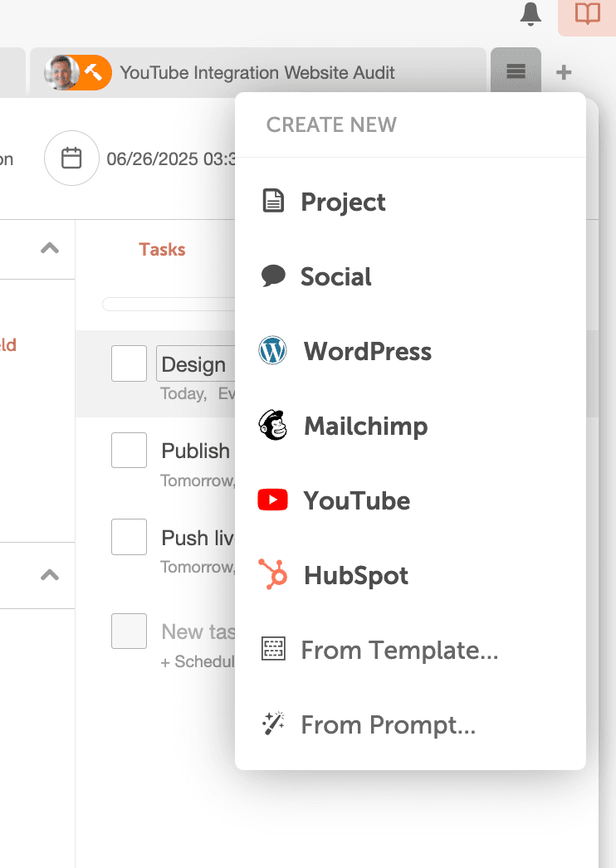Add a new tab with plus icon

pos(564,72)
